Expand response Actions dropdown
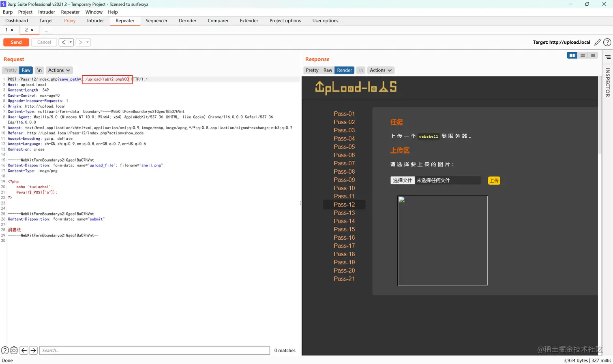 coord(381,70)
